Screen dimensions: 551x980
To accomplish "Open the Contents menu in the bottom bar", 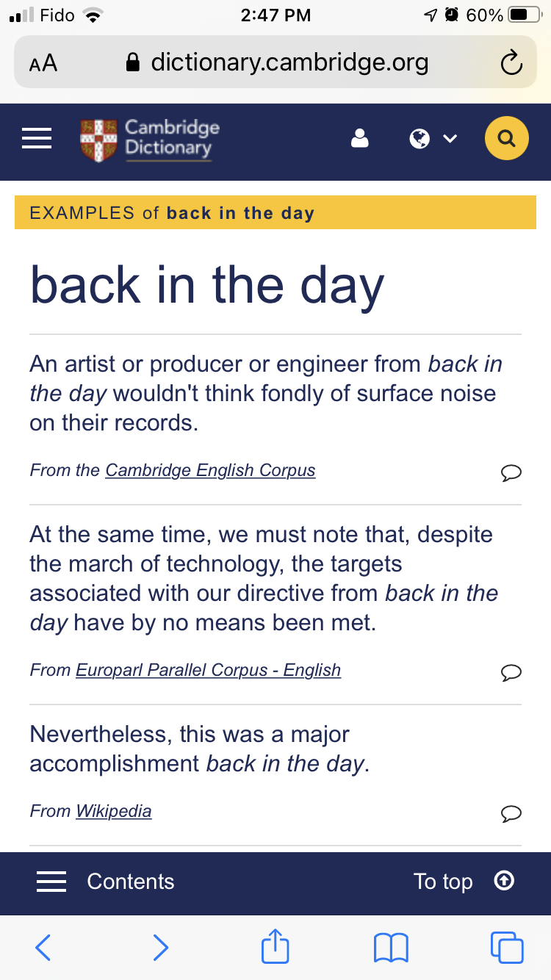I will (x=106, y=882).
